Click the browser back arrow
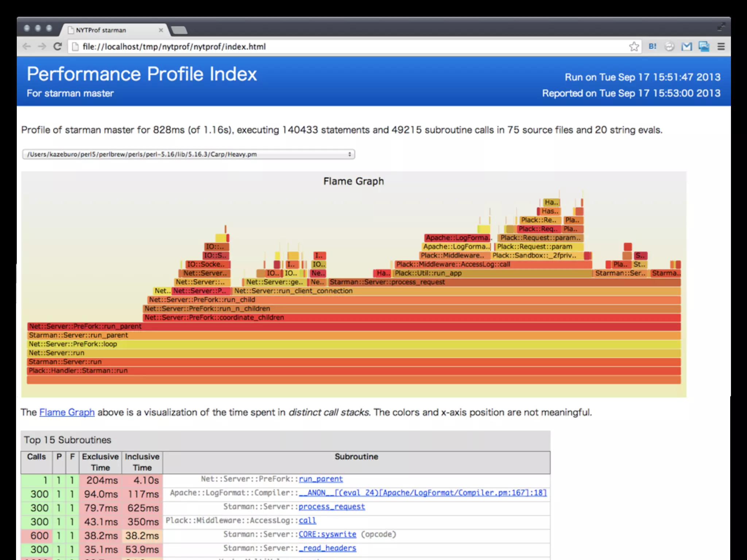Image resolution: width=747 pixels, height=560 pixels. pyautogui.click(x=27, y=46)
